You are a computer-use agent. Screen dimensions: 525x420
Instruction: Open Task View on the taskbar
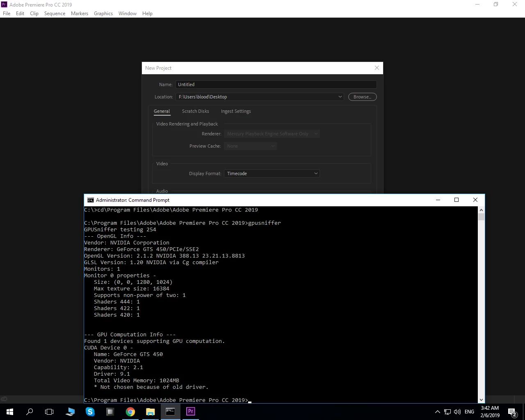[49, 411]
